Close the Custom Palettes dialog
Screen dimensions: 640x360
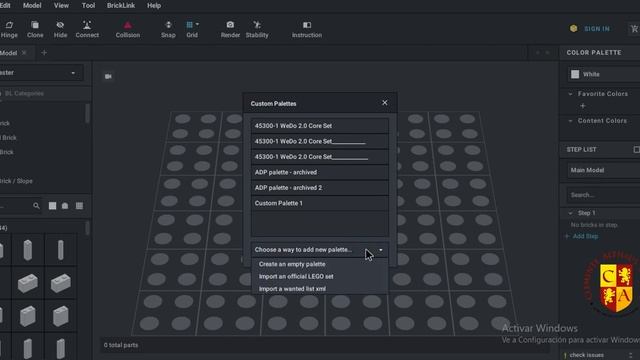[x=385, y=103]
